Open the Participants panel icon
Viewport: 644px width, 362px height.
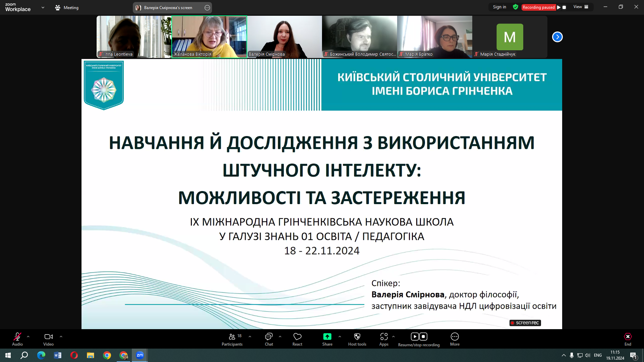click(x=232, y=337)
